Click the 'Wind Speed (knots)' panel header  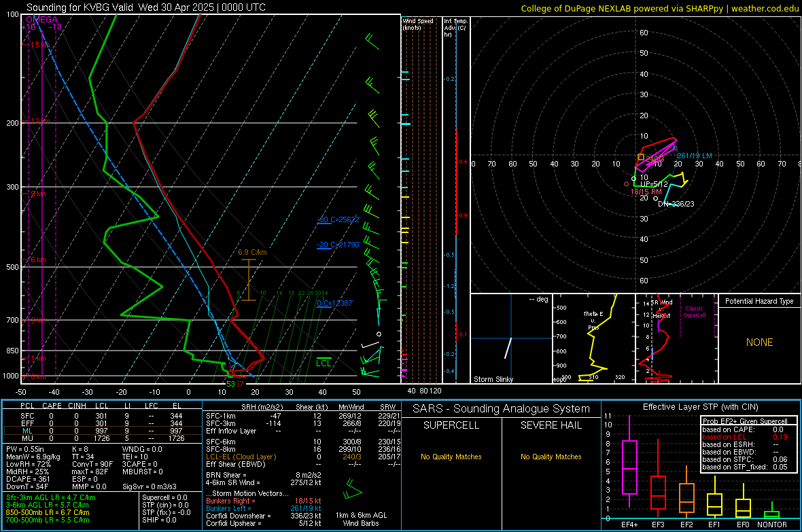point(418,24)
